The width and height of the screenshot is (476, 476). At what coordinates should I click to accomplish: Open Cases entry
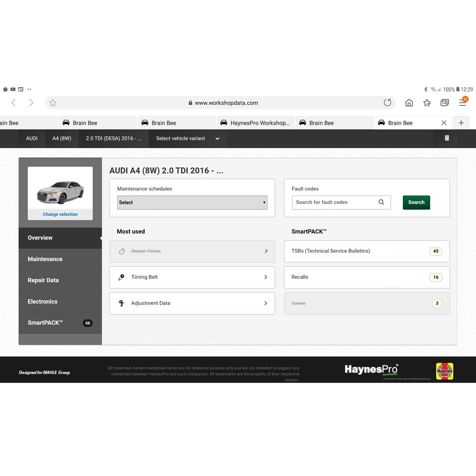pos(367,304)
